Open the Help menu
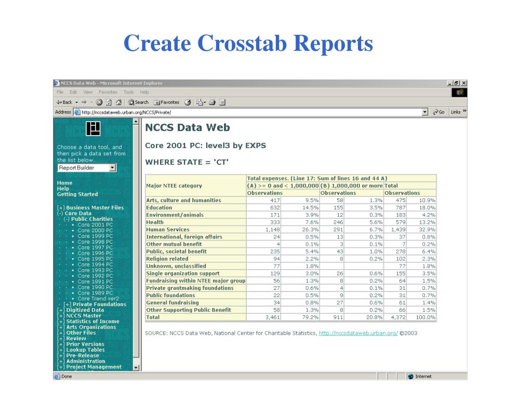The image size is (532, 399). pos(144,92)
